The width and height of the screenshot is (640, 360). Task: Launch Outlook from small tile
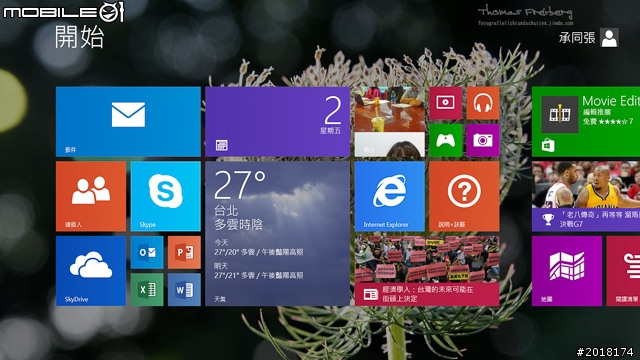147,252
